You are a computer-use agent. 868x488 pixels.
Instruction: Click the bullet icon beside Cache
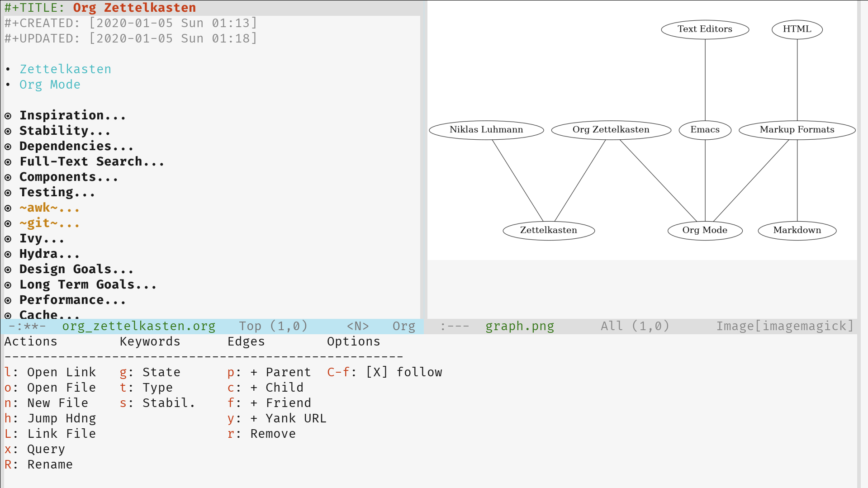(x=8, y=315)
